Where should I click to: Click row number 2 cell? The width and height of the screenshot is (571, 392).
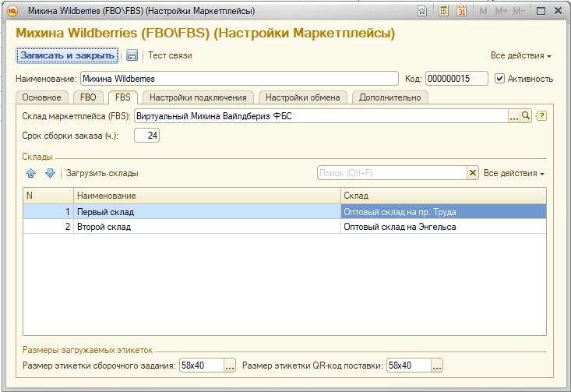pos(48,227)
